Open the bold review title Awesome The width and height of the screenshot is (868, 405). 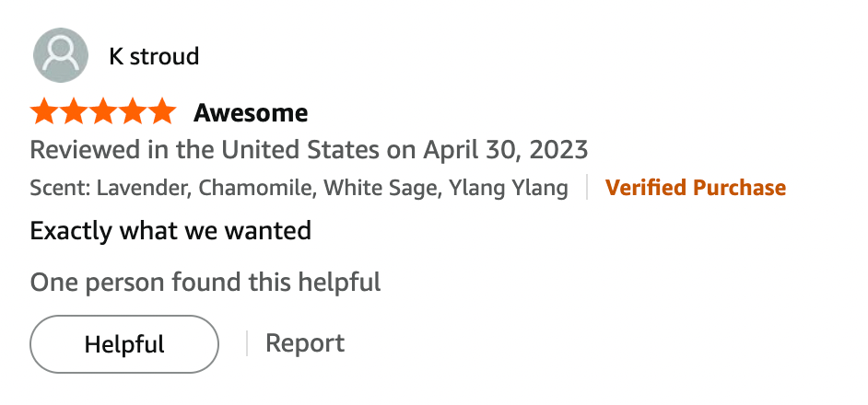[x=251, y=113]
